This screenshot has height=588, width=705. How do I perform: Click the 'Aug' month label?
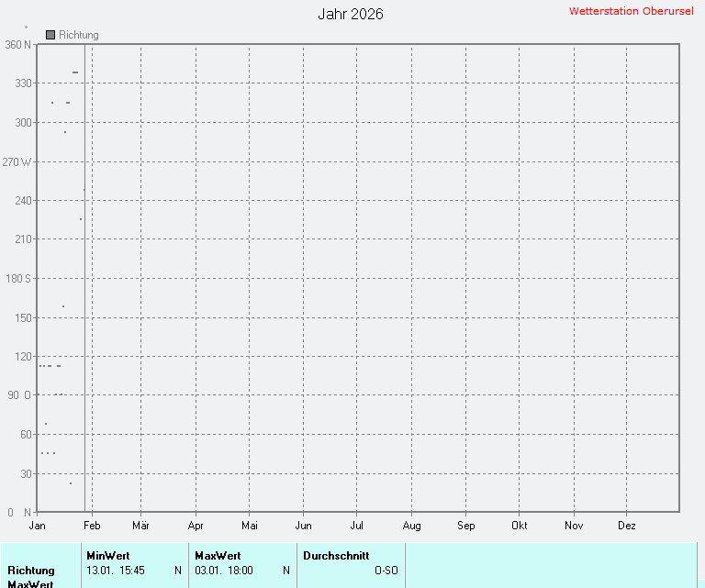pyautogui.click(x=412, y=526)
